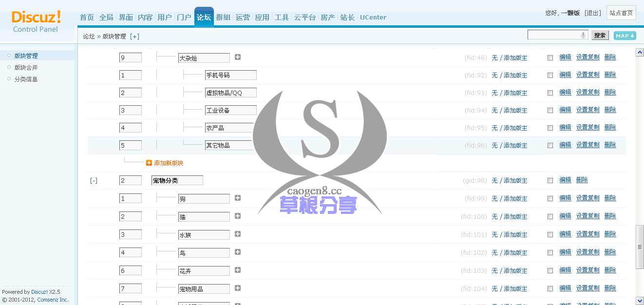Switch to the 群组 tab
The width and height of the screenshot is (644, 305).
point(223,17)
